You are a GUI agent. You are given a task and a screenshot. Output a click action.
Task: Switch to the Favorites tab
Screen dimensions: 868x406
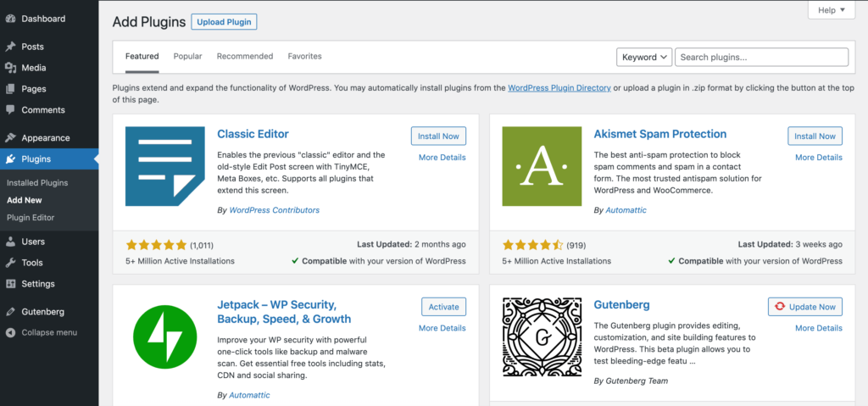coord(304,56)
